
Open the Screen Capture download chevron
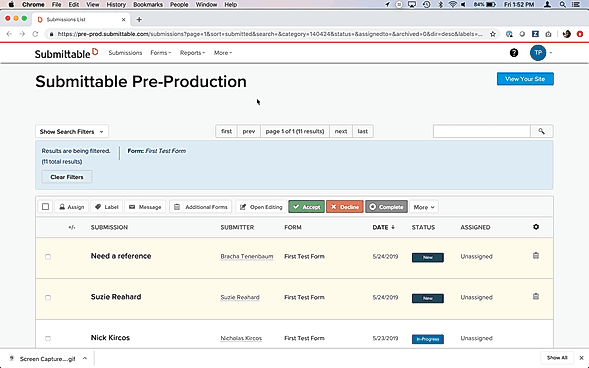(85, 358)
